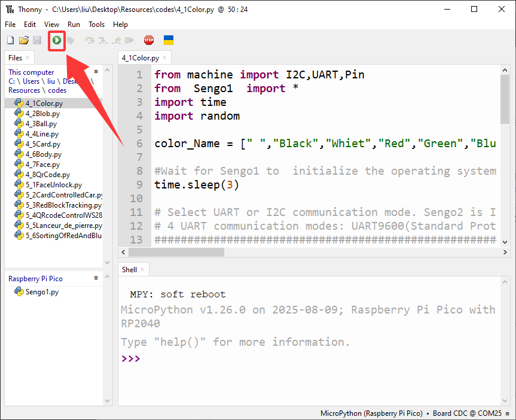Viewport: 516px width, 420px height.
Task: Click the editor scroll-left arrow
Action: click(x=123, y=252)
